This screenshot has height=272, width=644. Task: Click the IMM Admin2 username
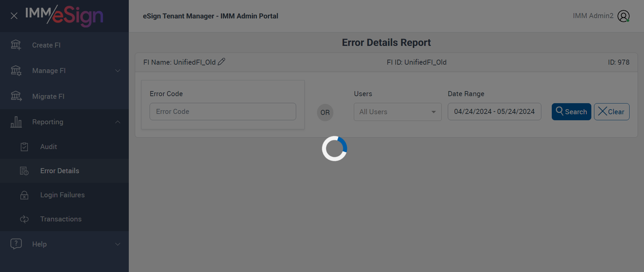pyautogui.click(x=593, y=16)
